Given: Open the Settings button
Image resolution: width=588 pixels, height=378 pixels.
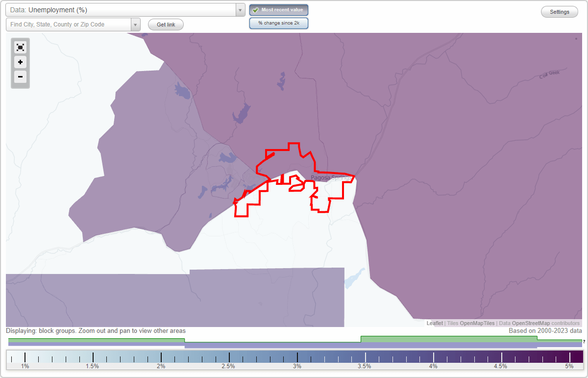Looking at the screenshot, I should (x=559, y=12).
